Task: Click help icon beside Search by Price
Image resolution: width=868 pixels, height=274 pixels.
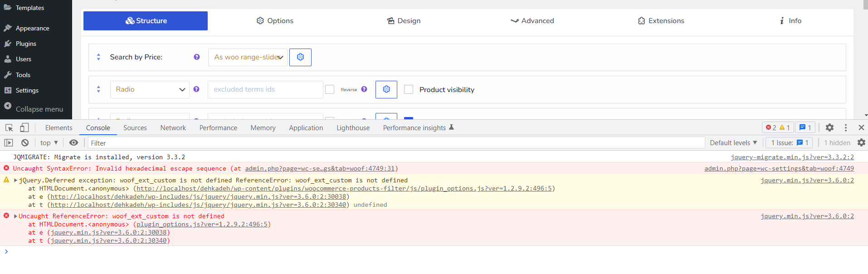Action: (197, 57)
